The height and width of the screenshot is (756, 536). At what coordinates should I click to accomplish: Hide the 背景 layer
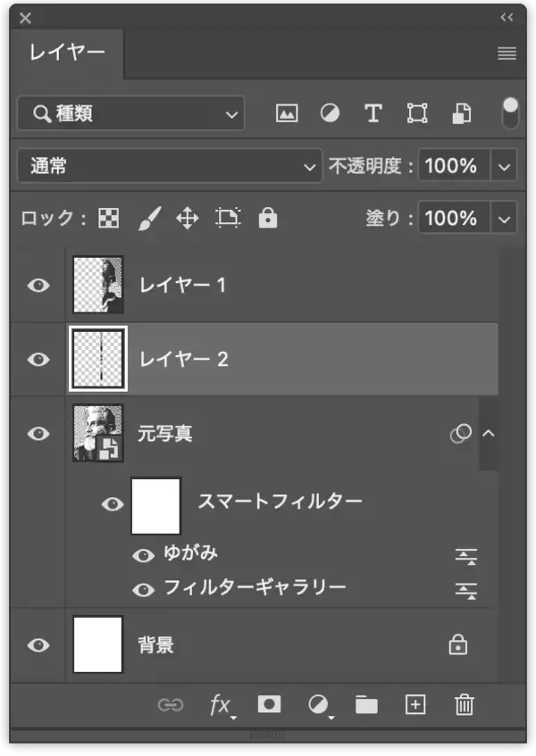pos(38,645)
